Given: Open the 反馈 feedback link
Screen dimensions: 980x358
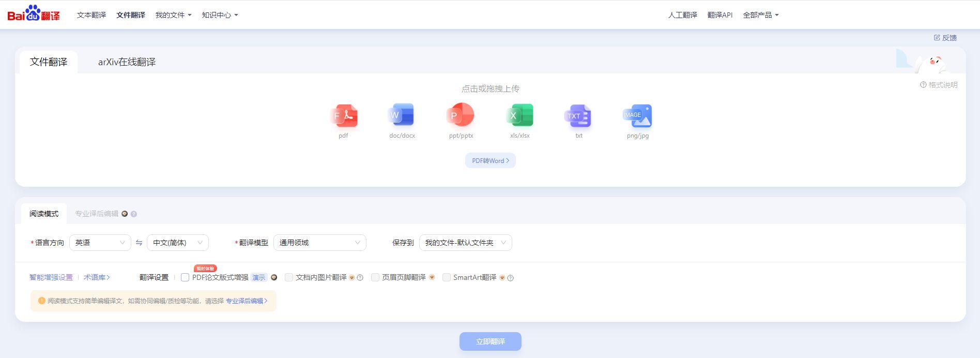Looking at the screenshot, I should (x=945, y=38).
